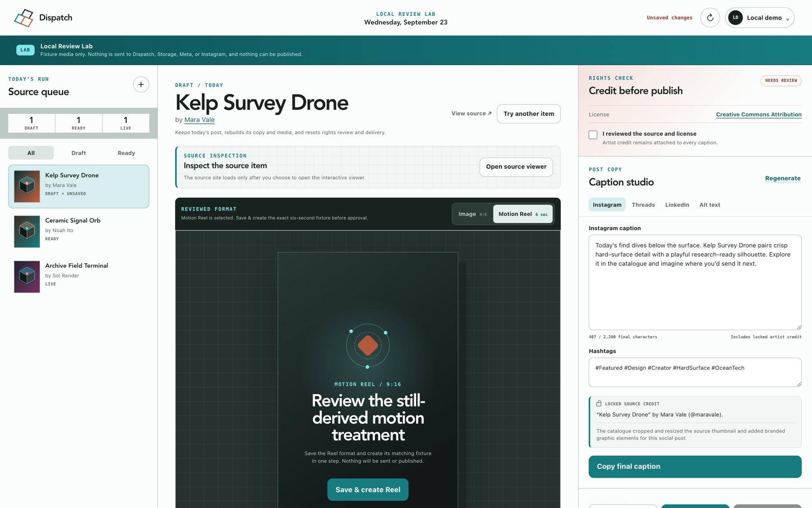Click the LD avatar badge

[x=735, y=18]
